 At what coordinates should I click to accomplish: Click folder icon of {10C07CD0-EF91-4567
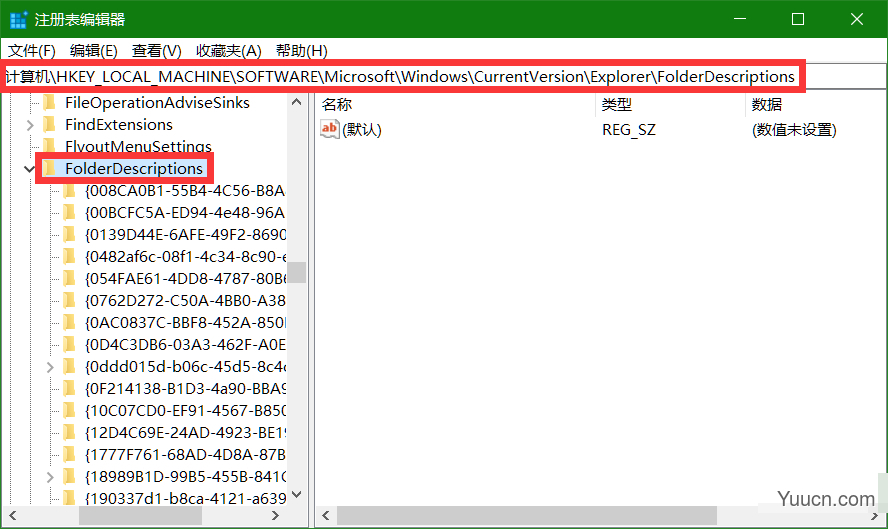click(69, 411)
